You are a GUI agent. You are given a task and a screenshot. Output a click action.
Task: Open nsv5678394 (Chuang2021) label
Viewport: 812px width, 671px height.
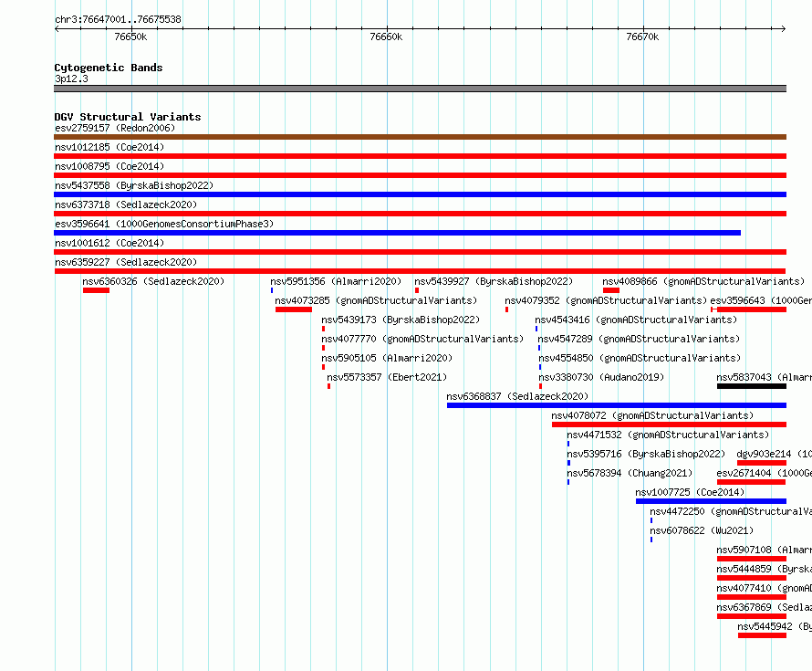pos(630,473)
